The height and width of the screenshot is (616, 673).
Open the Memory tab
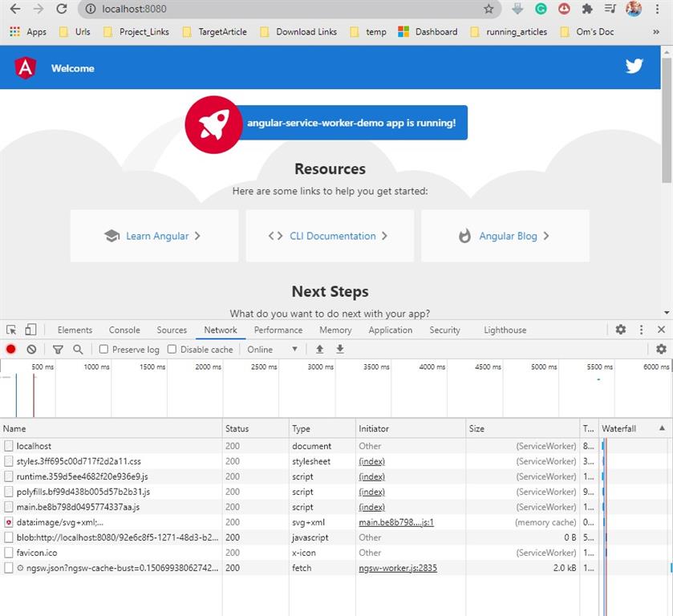[335, 330]
